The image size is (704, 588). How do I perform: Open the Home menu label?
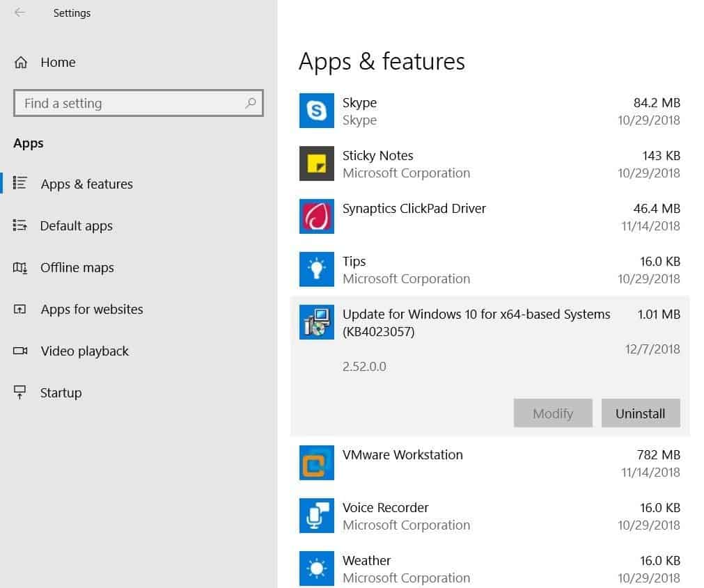pos(58,63)
